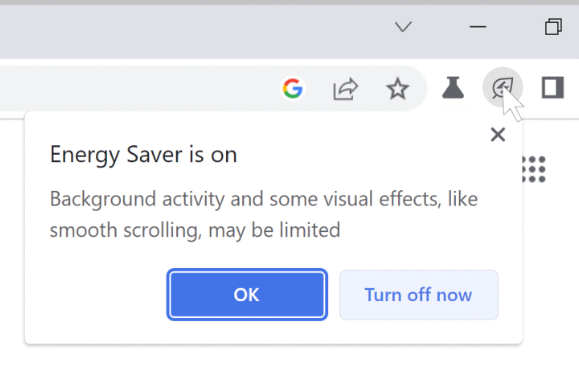
Task: Click the Energy Saver leaf icon
Action: pyautogui.click(x=503, y=88)
